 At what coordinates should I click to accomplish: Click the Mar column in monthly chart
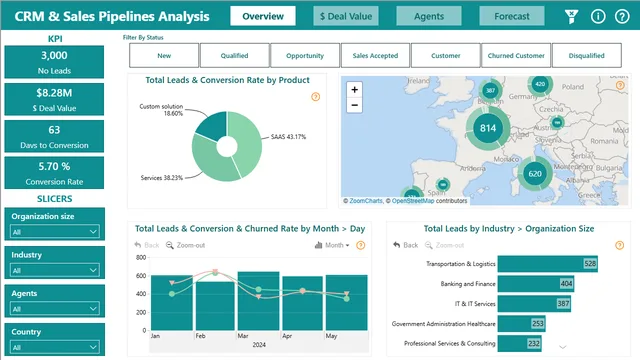(x=258, y=301)
